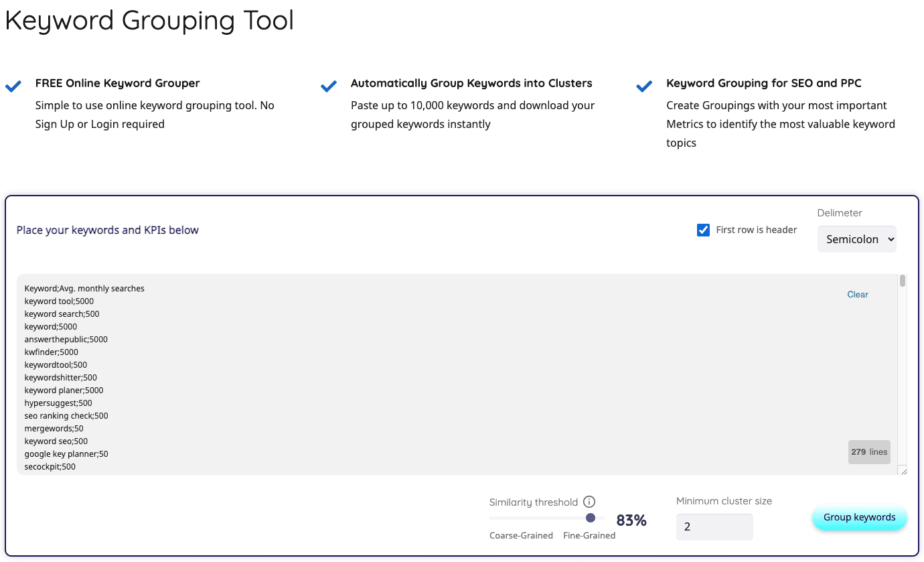Click the 279 lines counter badge

pyautogui.click(x=869, y=452)
